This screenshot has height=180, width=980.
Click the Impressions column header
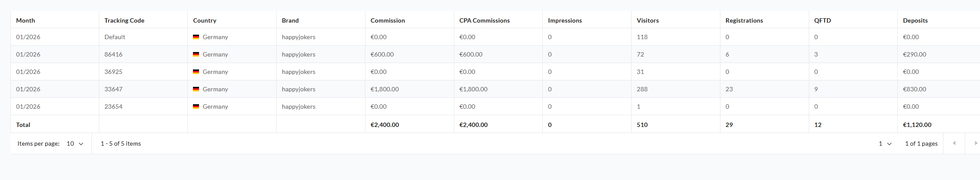(565, 20)
